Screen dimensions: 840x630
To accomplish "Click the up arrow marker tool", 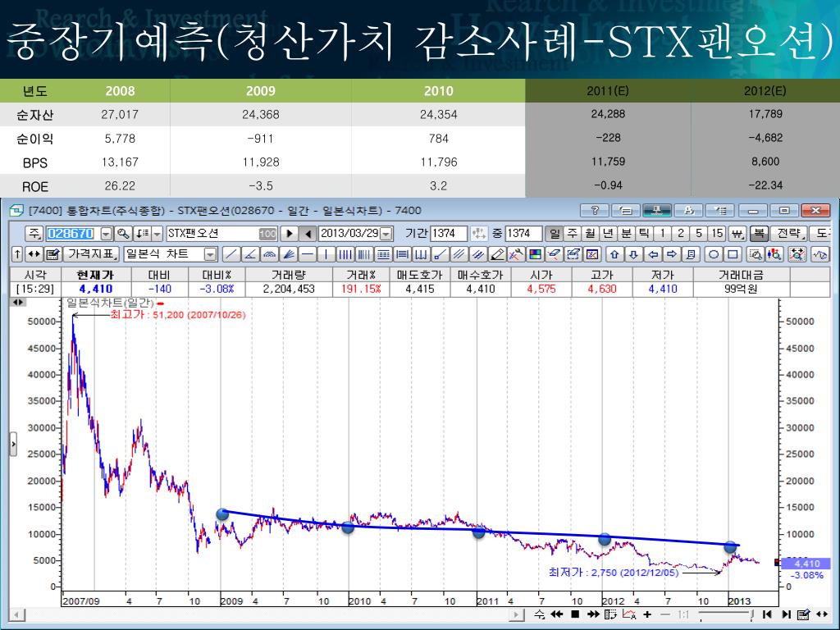I will pos(614,254).
